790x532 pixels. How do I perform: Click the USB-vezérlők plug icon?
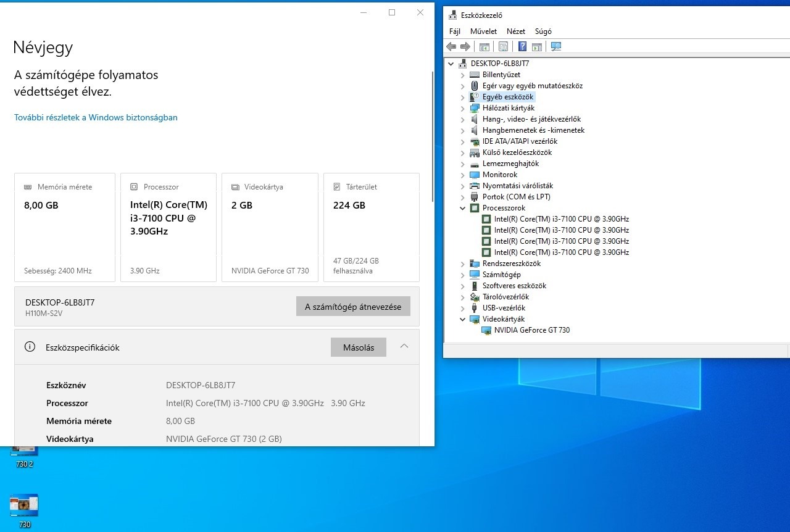pos(475,308)
